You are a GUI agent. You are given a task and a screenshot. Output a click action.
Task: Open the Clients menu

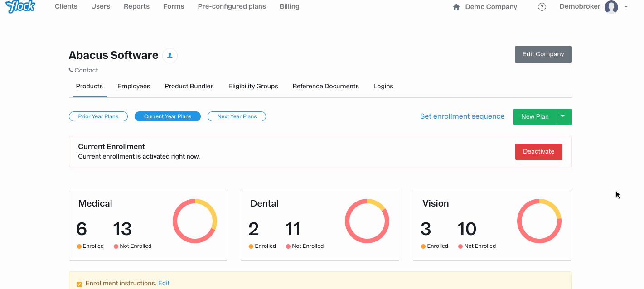tap(66, 6)
